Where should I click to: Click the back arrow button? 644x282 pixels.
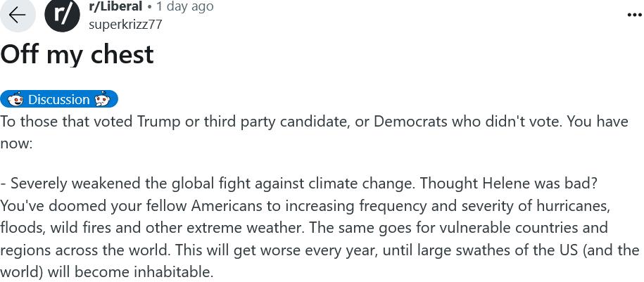point(18,14)
